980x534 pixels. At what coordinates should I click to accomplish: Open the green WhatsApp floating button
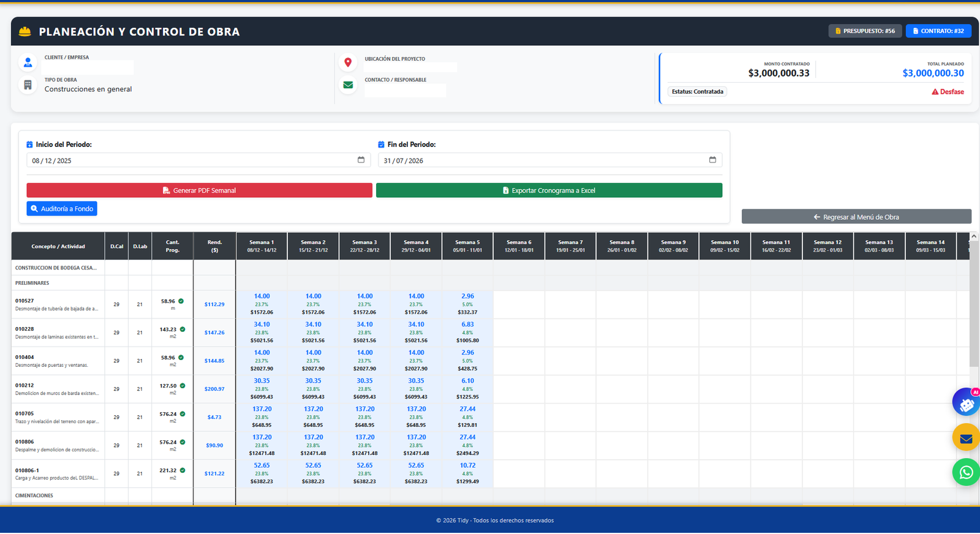tap(967, 472)
